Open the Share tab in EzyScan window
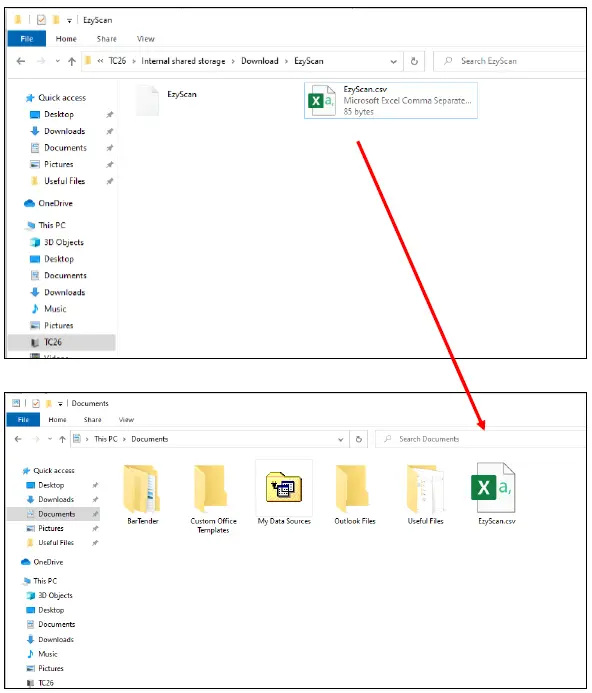Screen dimensions: 592x693 pyautogui.click(x=107, y=39)
